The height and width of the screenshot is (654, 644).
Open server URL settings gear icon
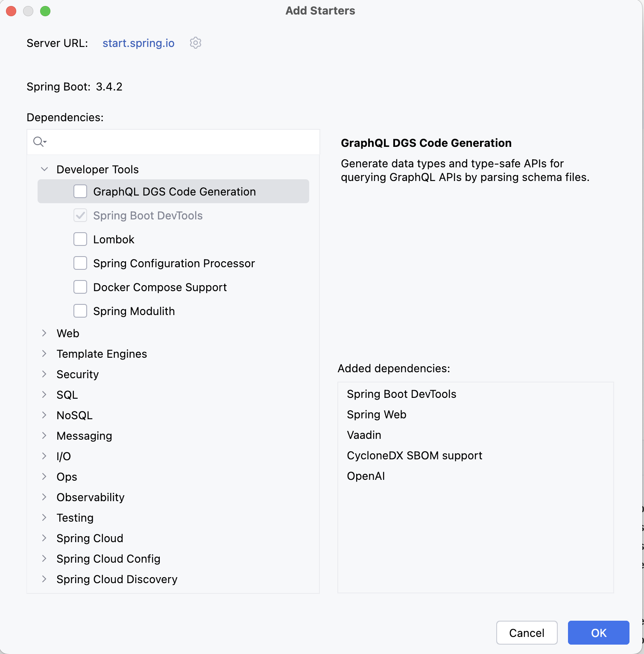(x=196, y=43)
